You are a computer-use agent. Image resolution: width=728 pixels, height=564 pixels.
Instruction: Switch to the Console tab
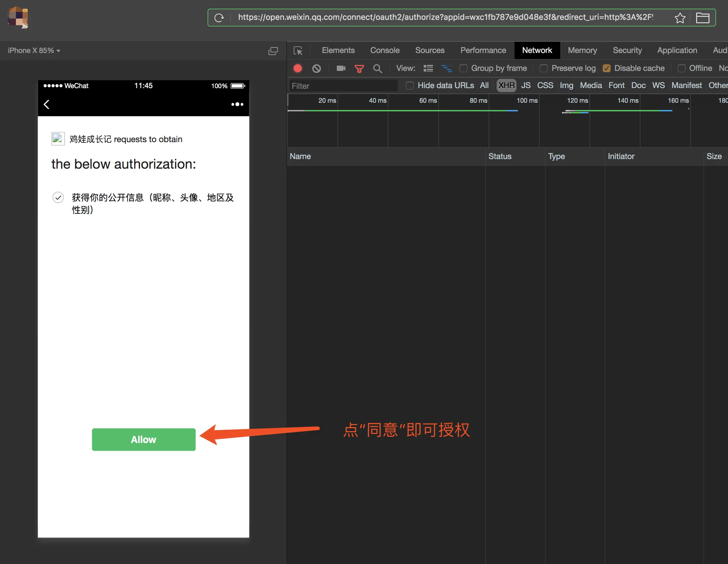[385, 50]
